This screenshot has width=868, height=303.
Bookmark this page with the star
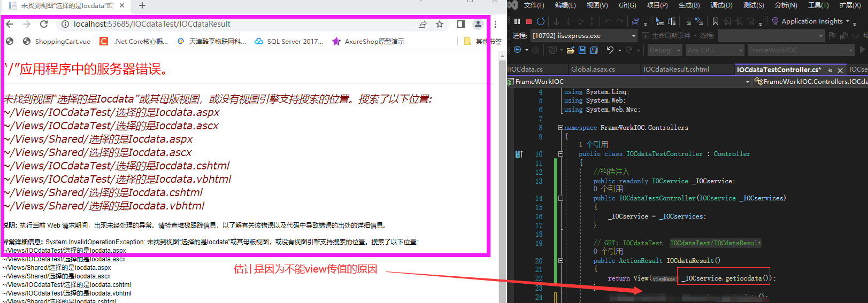click(440, 24)
